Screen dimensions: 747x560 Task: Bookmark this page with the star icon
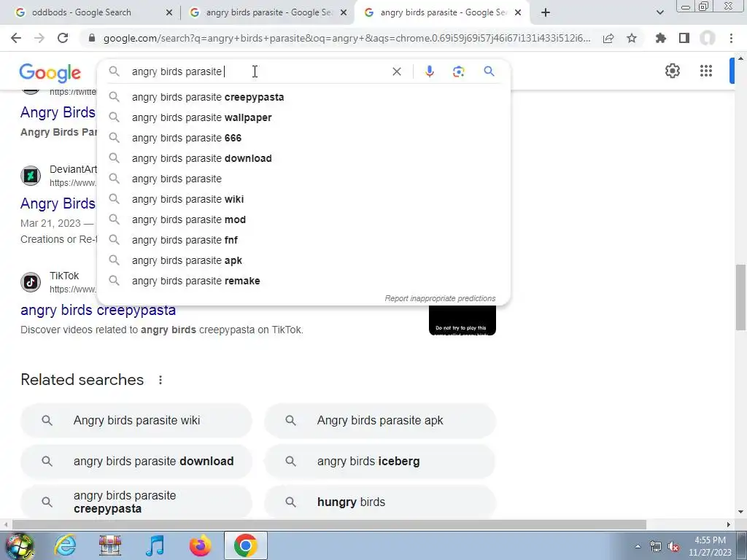632,38
